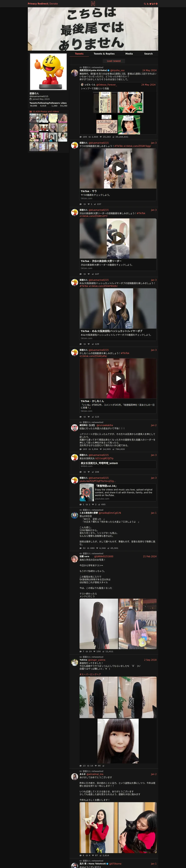Image resolution: width=186 pixels, height=868 pixels.
Task: Open the @kiyoha_xxx handle link
Action: (117, 70)
